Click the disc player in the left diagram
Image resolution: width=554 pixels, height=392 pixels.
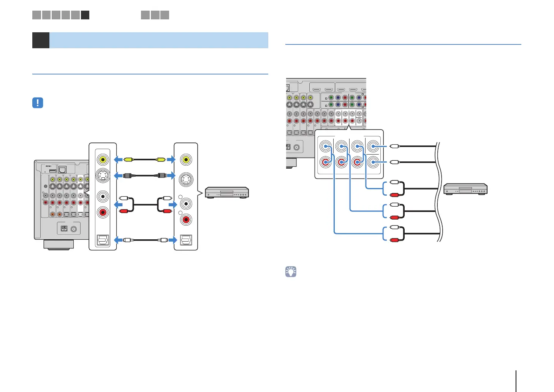(x=227, y=193)
